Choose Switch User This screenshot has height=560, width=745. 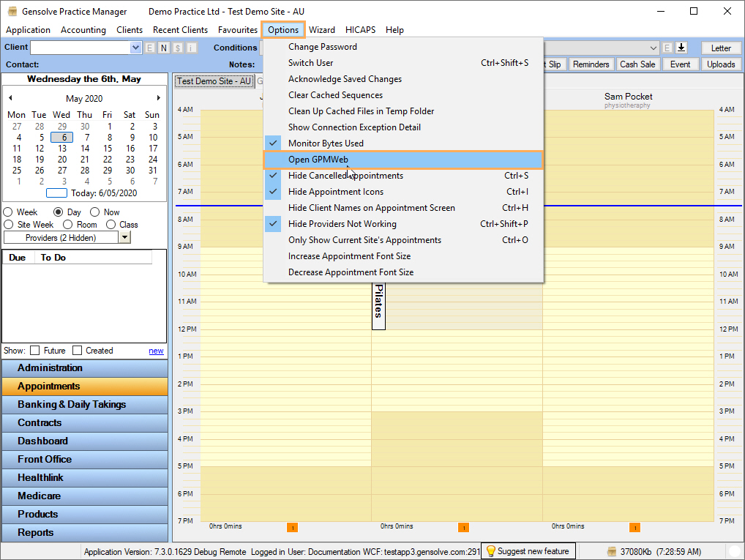(403, 63)
